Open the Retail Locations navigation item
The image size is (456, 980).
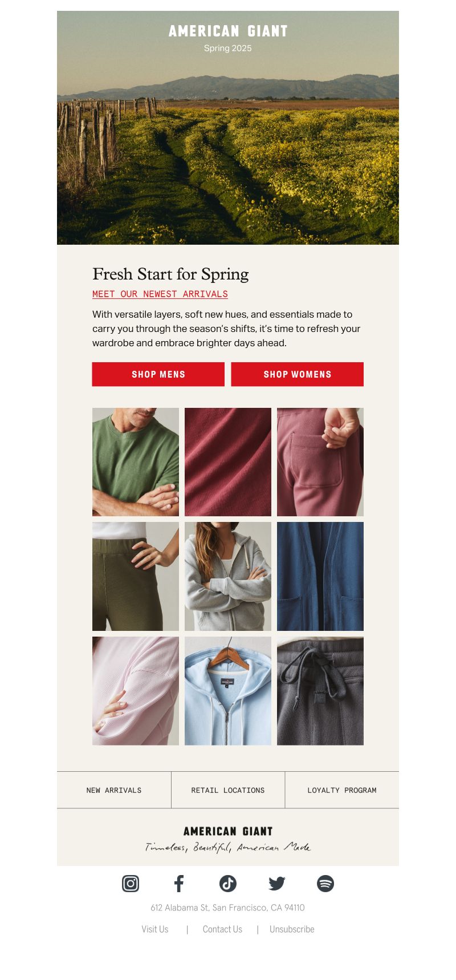coord(228,790)
